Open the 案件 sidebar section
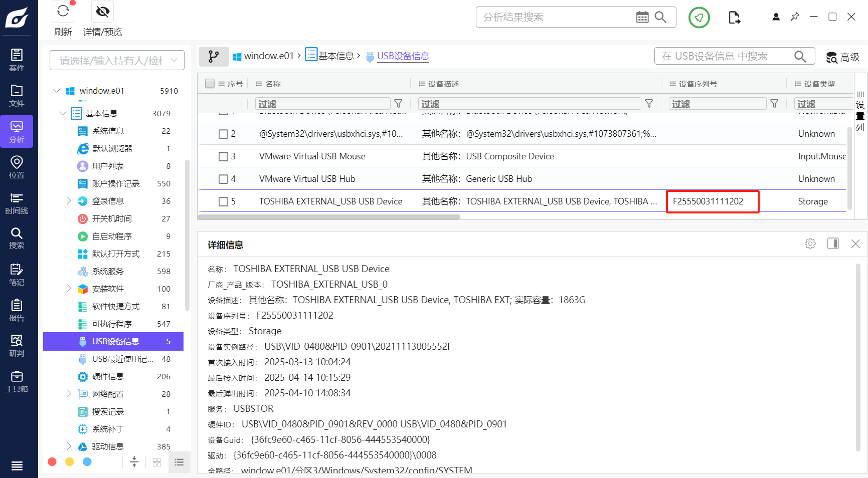This screenshot has height=478, width=868. (x=17, y=60)
